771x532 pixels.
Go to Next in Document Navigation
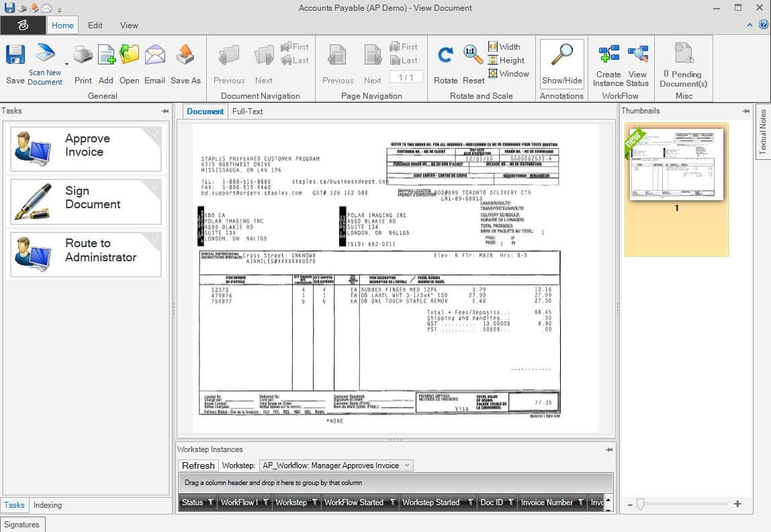[264, 55]
